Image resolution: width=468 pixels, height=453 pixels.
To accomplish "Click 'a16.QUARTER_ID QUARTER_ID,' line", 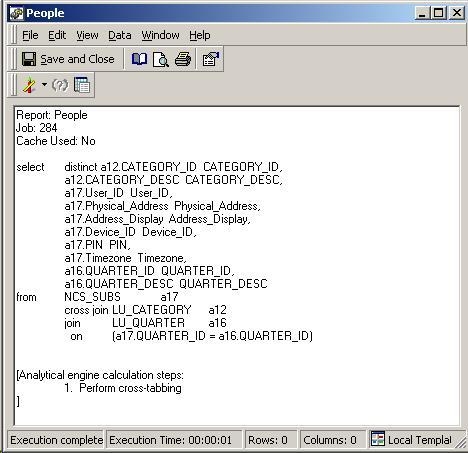I will (x=149, y=271).
